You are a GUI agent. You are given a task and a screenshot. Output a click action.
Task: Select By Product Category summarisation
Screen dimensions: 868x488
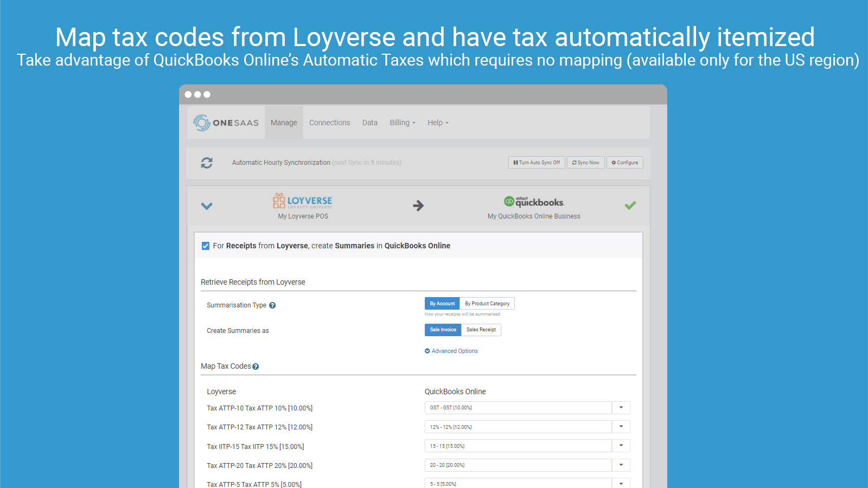487,304
